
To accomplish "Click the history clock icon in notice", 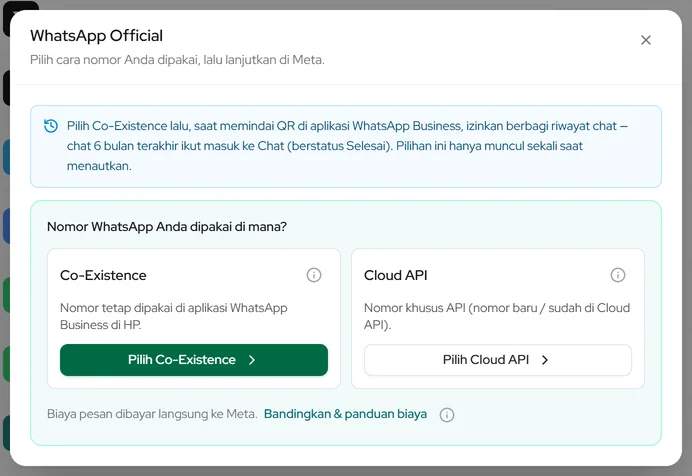I will click(x=51, y=126).
